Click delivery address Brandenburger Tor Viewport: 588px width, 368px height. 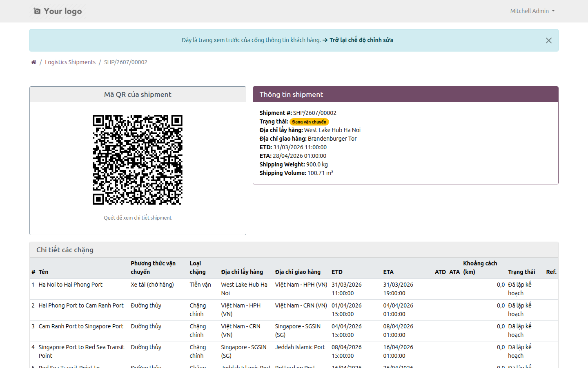(332, 139)
